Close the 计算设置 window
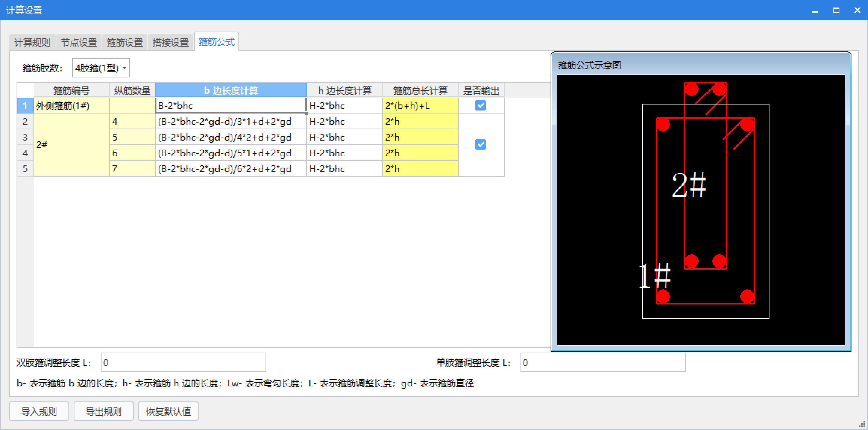 [857, 11]
